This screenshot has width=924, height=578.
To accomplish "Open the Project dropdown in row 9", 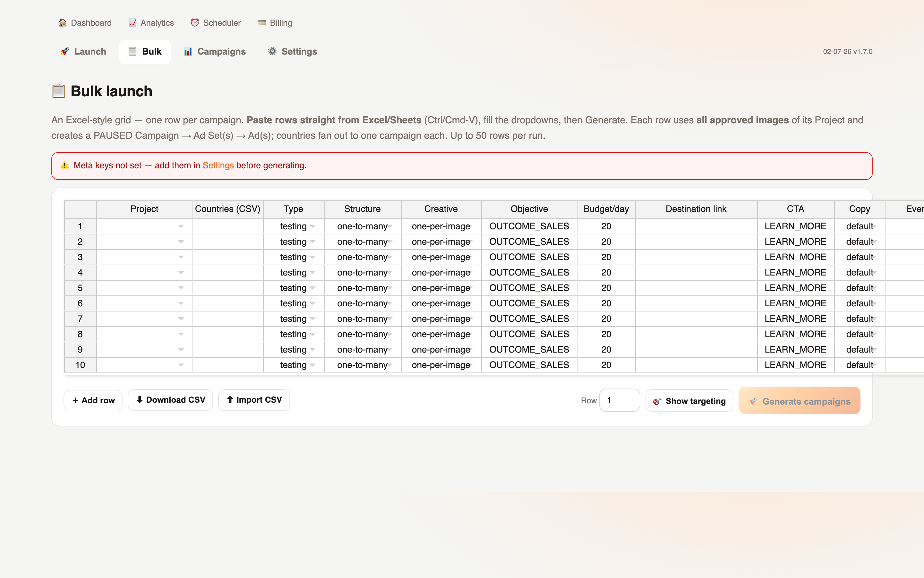I will tap(181, 349).
